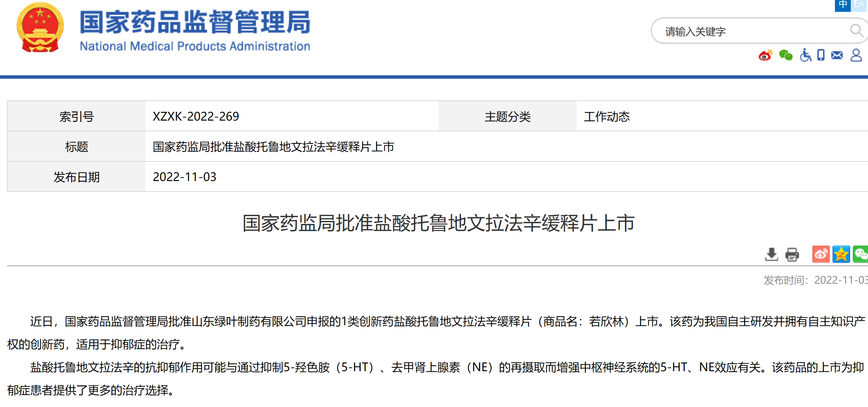Switch language to English (En)
Image resolution: width=868 pixels, height=407 pixels.
pyautogui.click(x=859, y=5)
